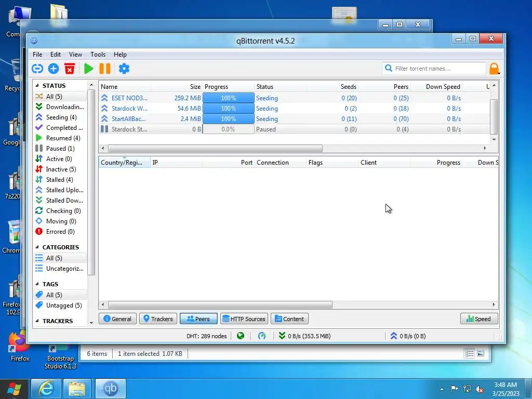Select the Inactive (5) filter

click(60, 169)
